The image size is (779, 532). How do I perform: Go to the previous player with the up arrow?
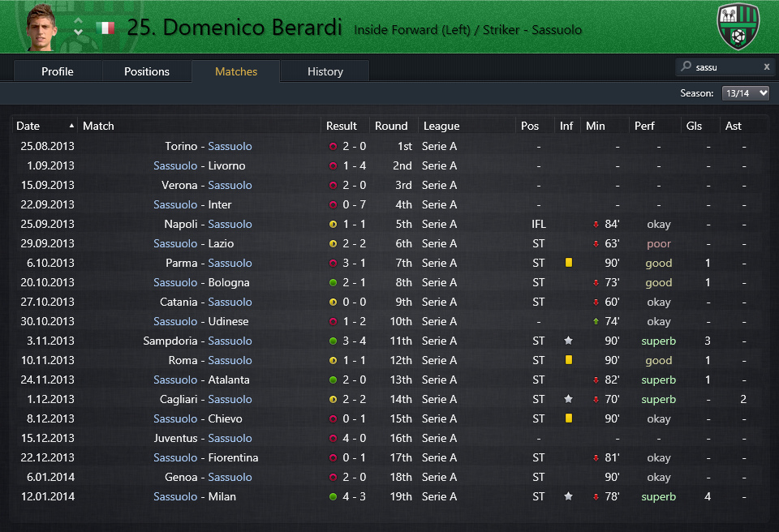click(x=78, y=21)
